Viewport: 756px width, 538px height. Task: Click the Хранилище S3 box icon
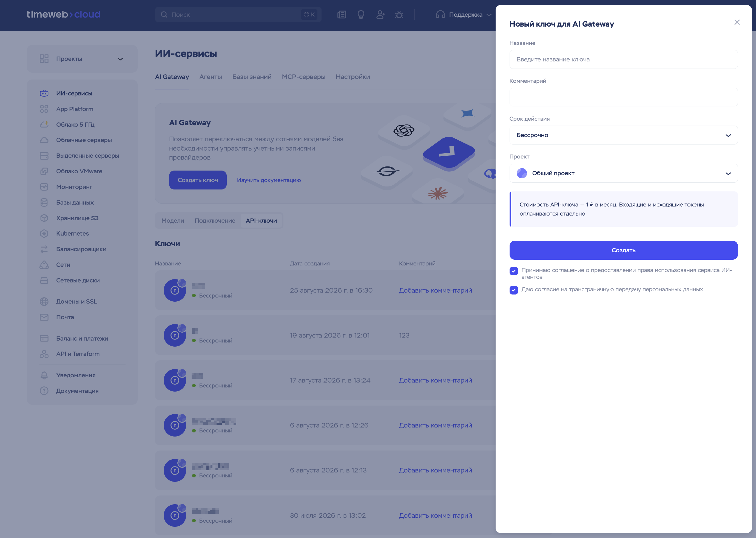click(44, 218)
